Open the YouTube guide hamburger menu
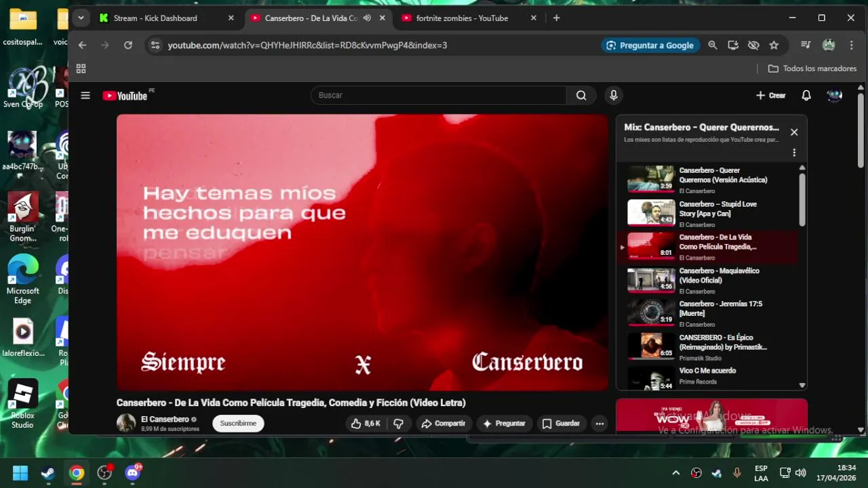Viewport: 868px width, 488px height. pos(85,96)
